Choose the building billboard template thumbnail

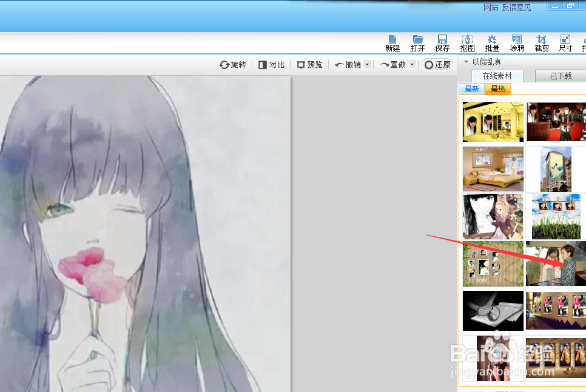point(556,169)
